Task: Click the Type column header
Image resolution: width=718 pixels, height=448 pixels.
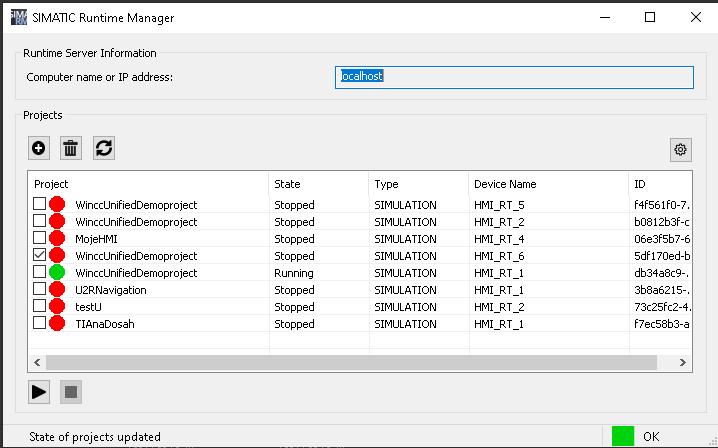Action: pos(419,184)
